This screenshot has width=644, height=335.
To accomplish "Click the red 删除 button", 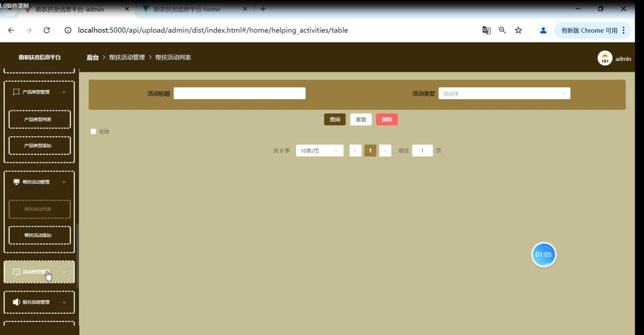I will (387, 120).
